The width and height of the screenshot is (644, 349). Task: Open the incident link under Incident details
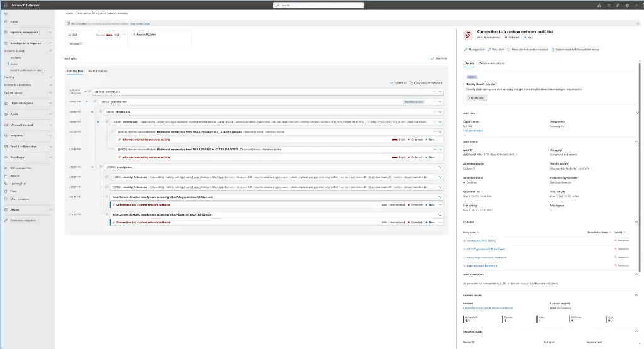point(488,308)
